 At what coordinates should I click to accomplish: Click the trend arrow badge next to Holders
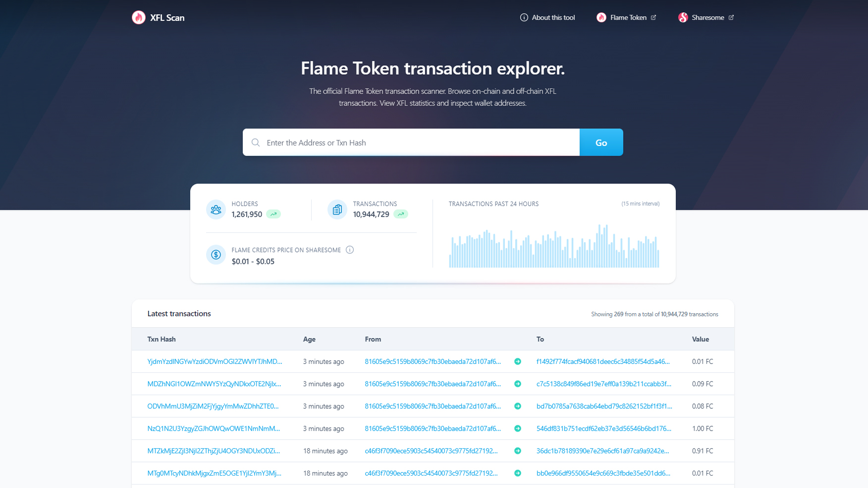click(x=273, y=214)
